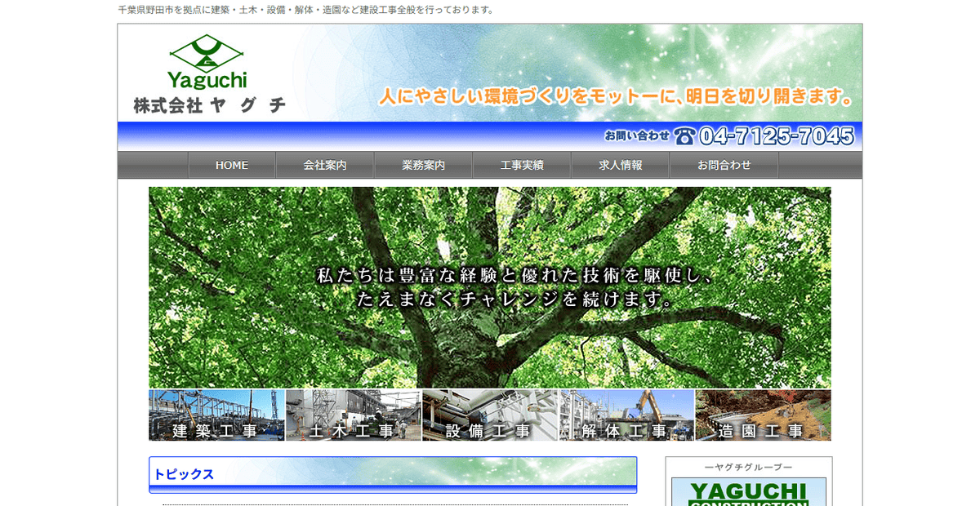Open the 業務案内 menu item
This screenshot has height=506, width=980.
[423, 164]
